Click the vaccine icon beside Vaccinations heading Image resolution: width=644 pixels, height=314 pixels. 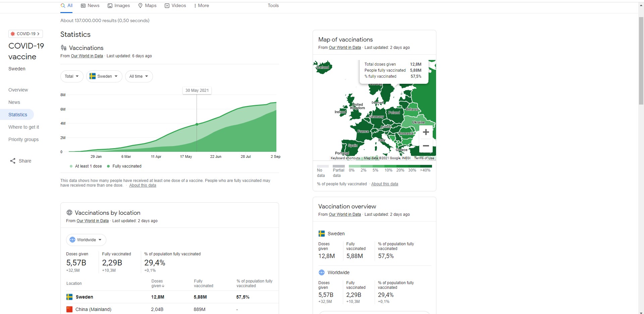[63, 48]
